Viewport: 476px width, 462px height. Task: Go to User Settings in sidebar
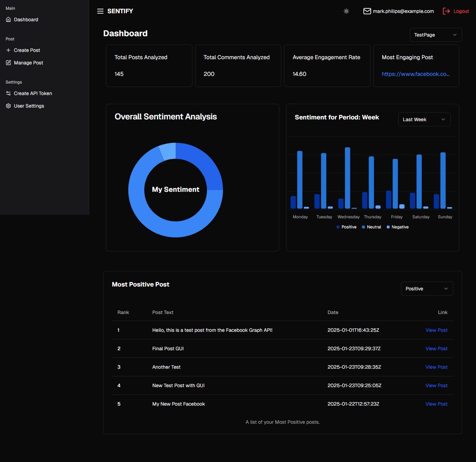tap(29, 106)
